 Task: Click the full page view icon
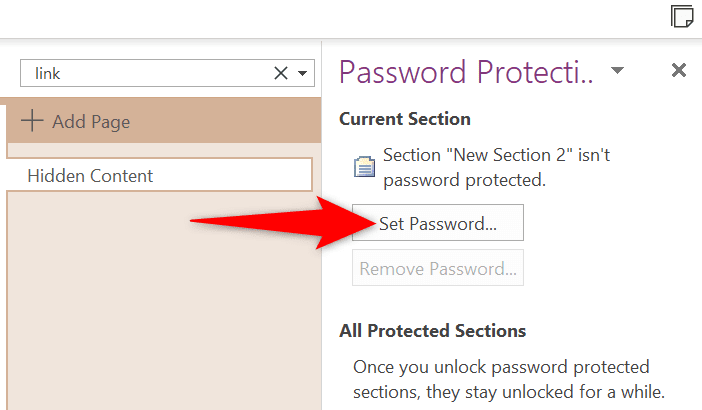682,17
